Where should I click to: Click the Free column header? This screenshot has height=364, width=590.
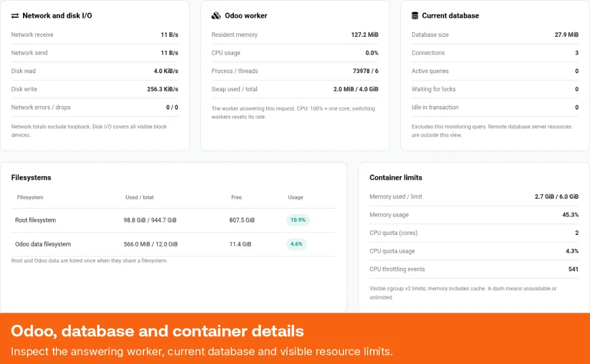(236, 197)
